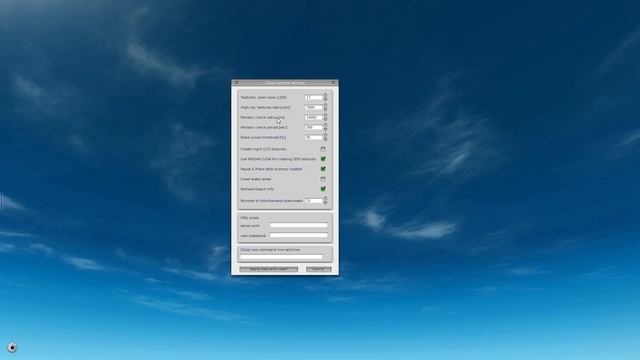Viewport: 640px width, 360px height.
Task: Click the Apply, save and close button
Action: pos(269,269)
